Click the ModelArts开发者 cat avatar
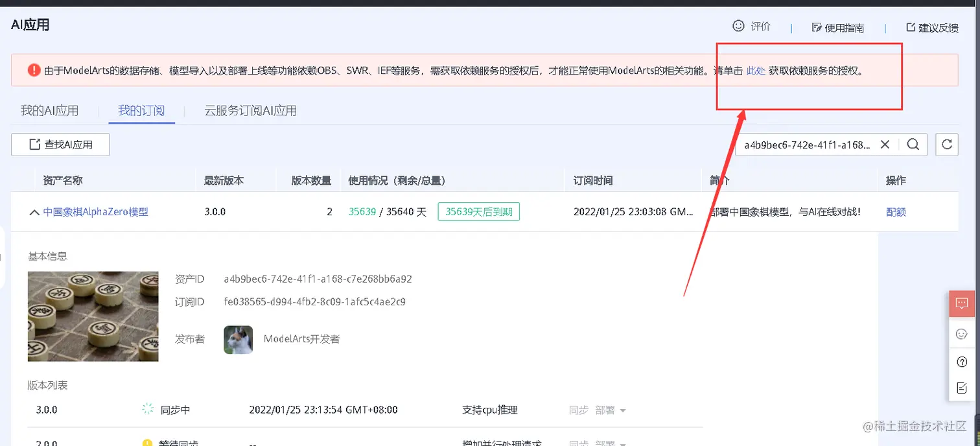The height and width of the screenshot is (446, 980). pyautogui.click(x=239, y=339)
